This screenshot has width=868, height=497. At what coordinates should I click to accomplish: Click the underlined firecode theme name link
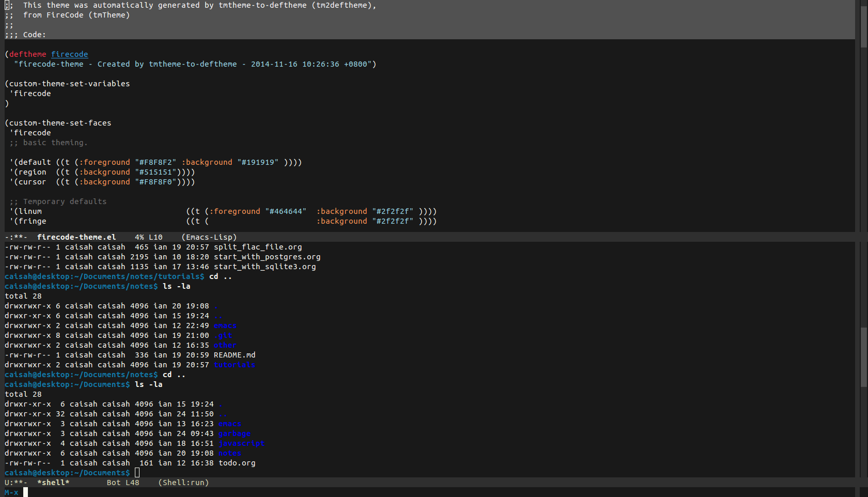pyautogui.click(x=69, y=54)
